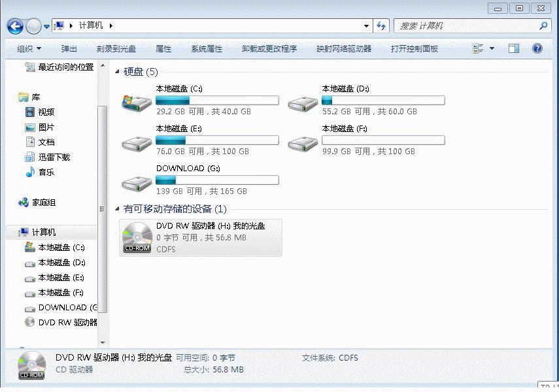Click the Help question mark icon
The image size is (559, 392).
[537, 48]
